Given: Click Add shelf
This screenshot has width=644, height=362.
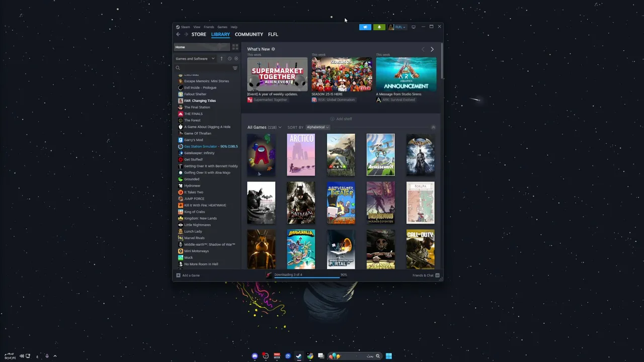Looking at the screenshot, I should [x=341, y=119].
